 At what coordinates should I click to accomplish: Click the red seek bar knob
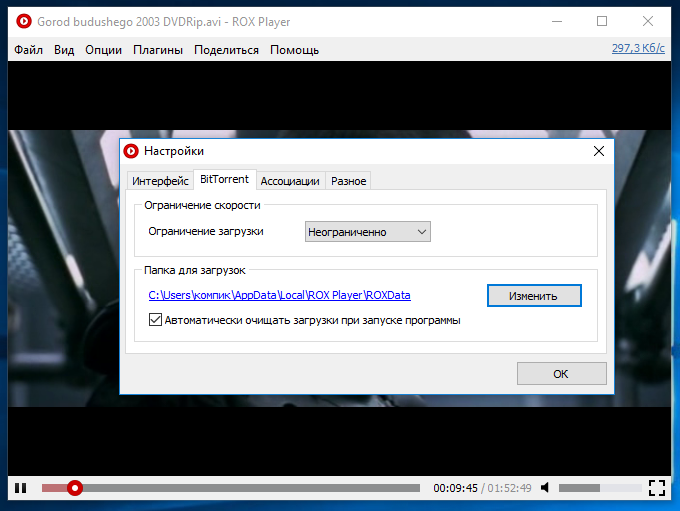(75, 488)
